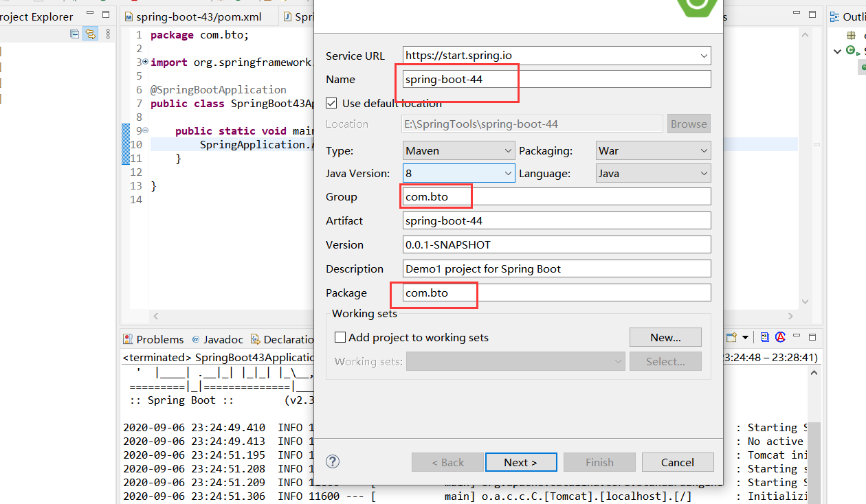
Task: Open the console display selection icon
Action: click(731, 337)
